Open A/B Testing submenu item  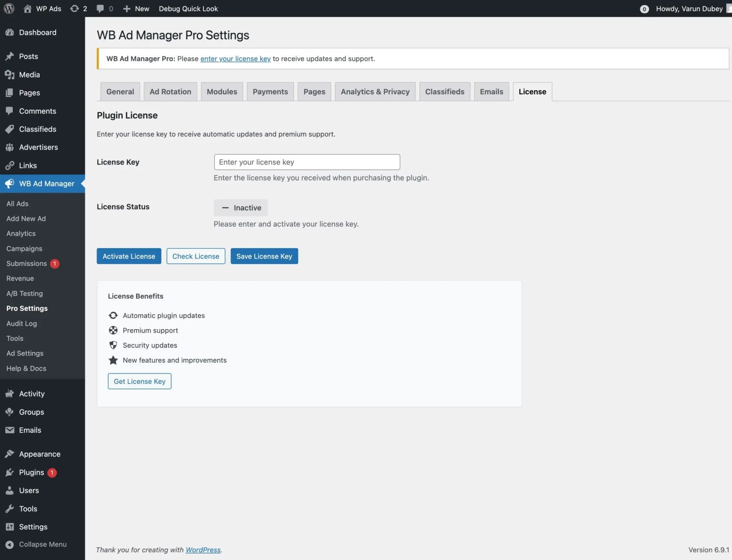[25, 293]
